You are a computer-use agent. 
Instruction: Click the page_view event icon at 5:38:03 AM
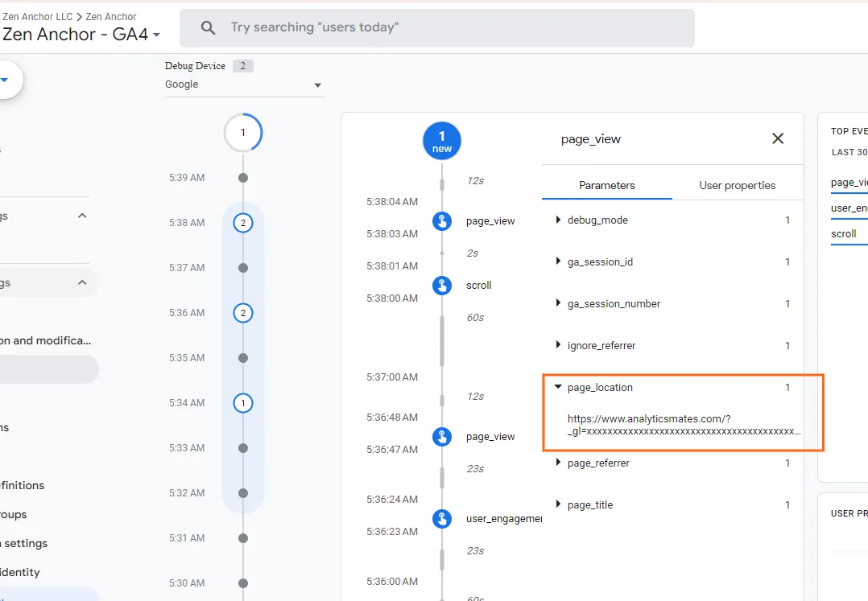pyautogui.click(x=442, y=221)
